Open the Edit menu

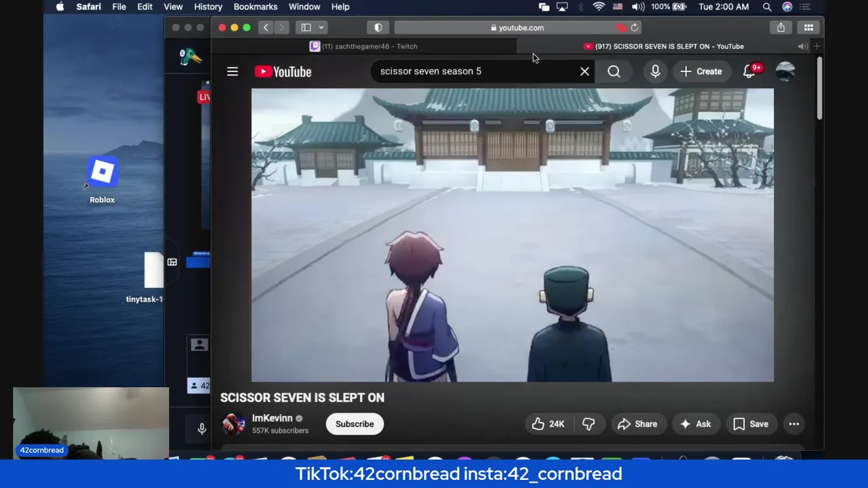(x=144, y=7)
